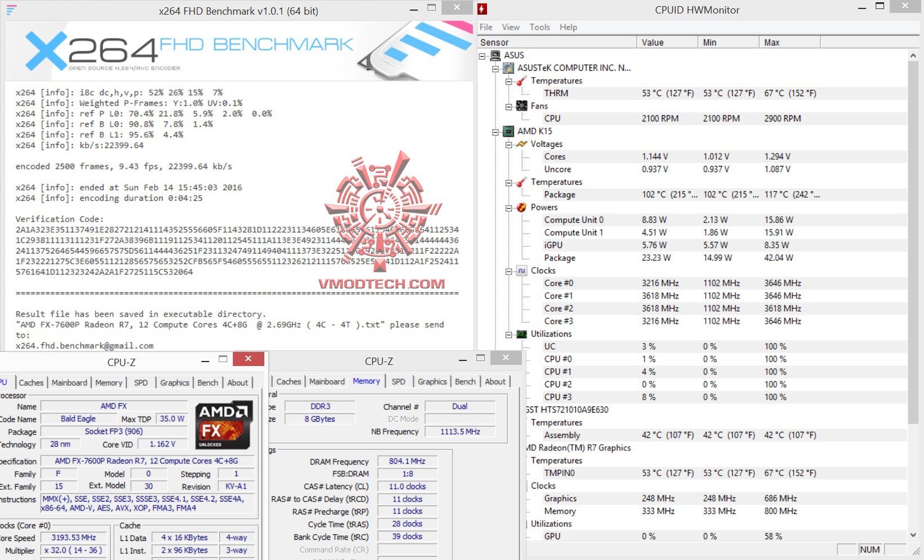Switch to Mainboard tab in processor CPU-Z window
The width and height of the screenshot is (924, 560).
tap(69, 382)
